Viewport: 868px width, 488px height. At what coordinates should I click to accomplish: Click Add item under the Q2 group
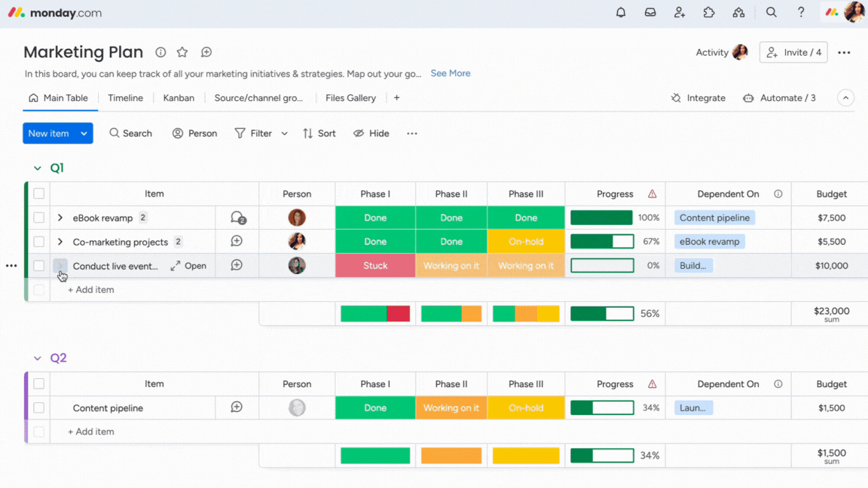(x=91, y=432)
